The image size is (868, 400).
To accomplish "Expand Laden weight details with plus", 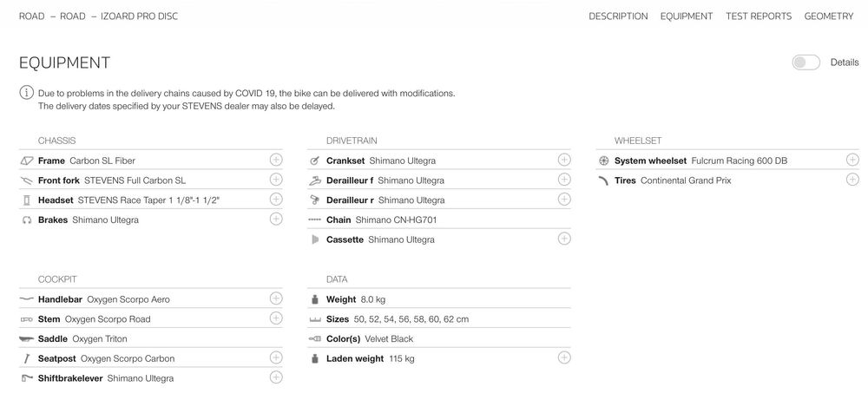I will point(564,357).
